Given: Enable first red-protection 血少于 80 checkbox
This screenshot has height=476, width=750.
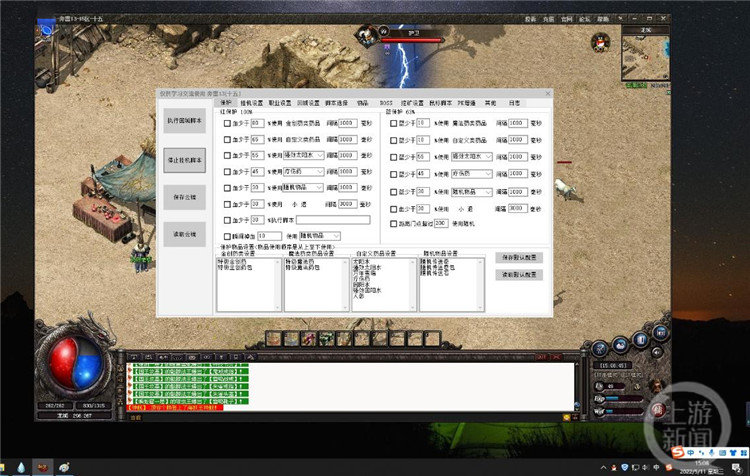Looking at the screenshot, I should tap(226, 123).
